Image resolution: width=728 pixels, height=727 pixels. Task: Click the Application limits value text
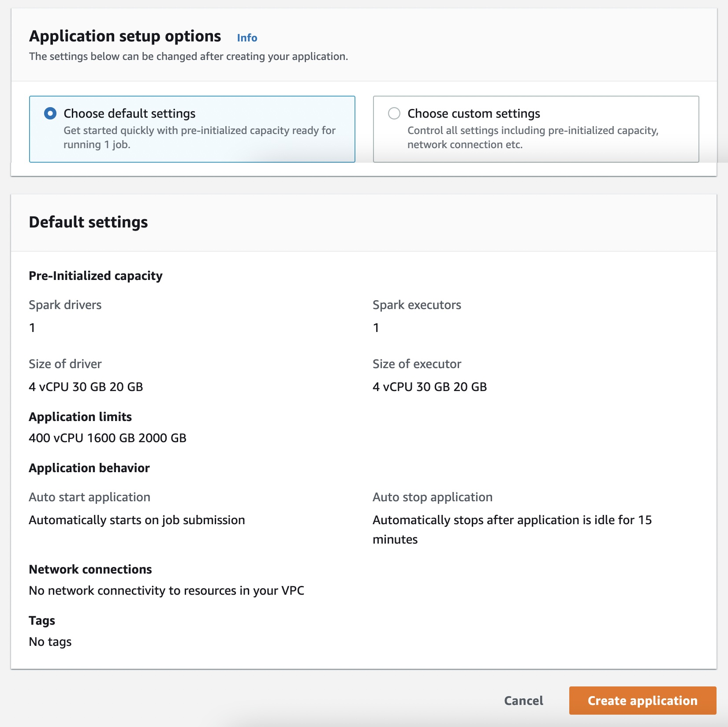pos(107,438)
